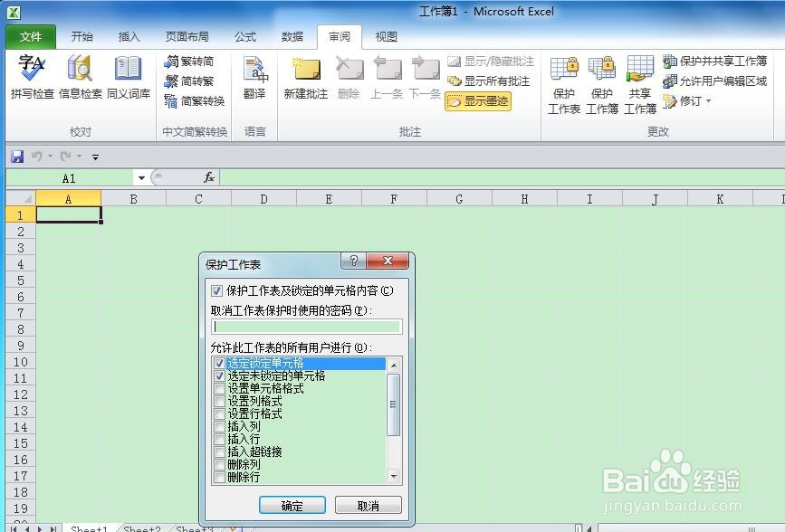Switch to the 数据 tab
The height and width of the screenshot is (532, 785).
[x=292, y=36]
